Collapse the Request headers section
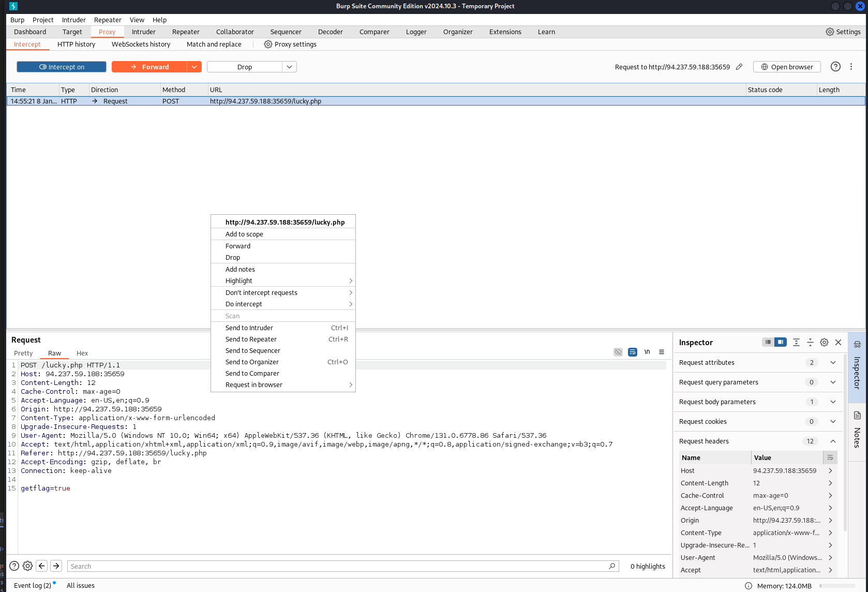The image size is (868, 592). pyautogui.click(x=833, y=441)
